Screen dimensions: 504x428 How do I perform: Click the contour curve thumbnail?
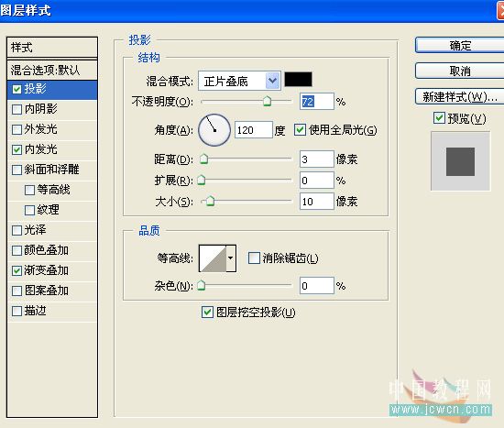click(x=213, y=258)
